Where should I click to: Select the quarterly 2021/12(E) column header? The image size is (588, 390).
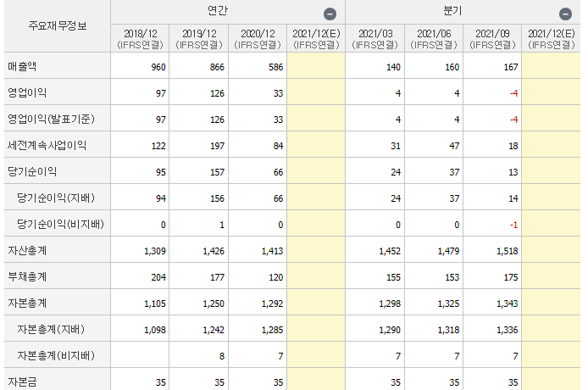552,39
